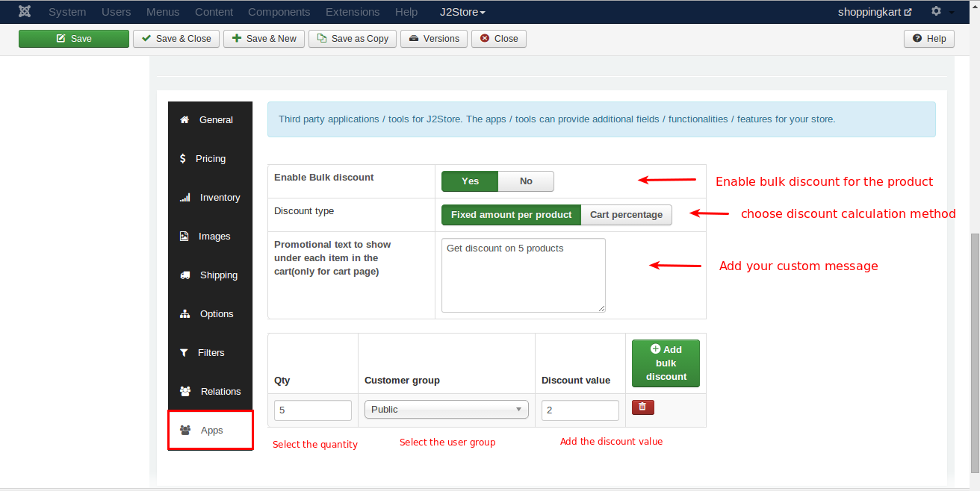Click the Help button with question icon
Image resolution: width=980 pixels, height=491 pixels.
[928, 39]
